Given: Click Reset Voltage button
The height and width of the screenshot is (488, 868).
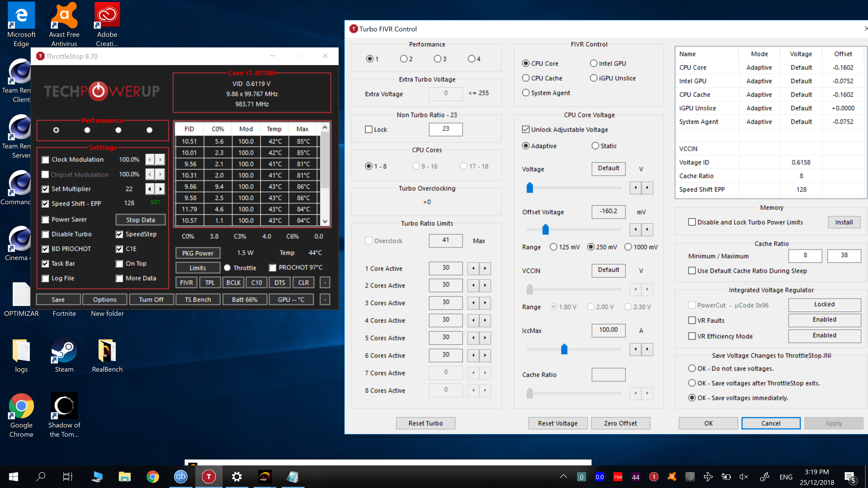Looking at the screenshot, I should (x=558, y=423).
